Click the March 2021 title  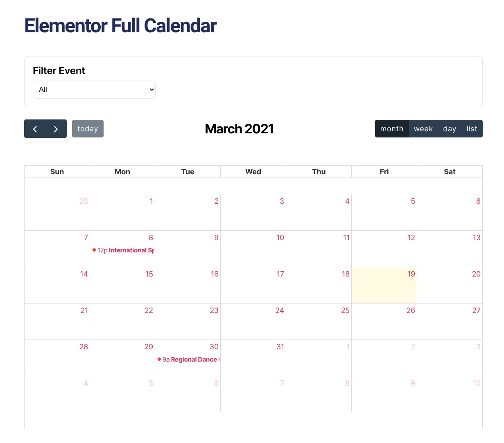pyautogui.click(x=239, y=128)
